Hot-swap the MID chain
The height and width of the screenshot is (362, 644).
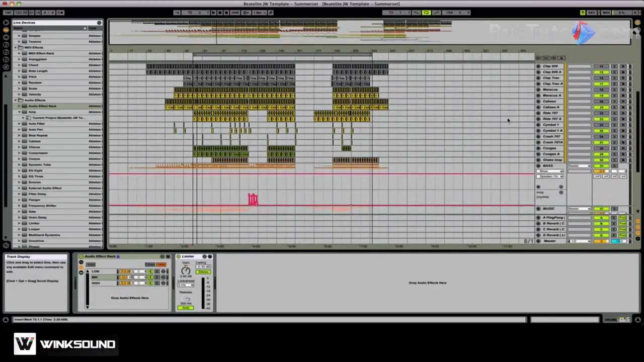(x=163, y=277)
